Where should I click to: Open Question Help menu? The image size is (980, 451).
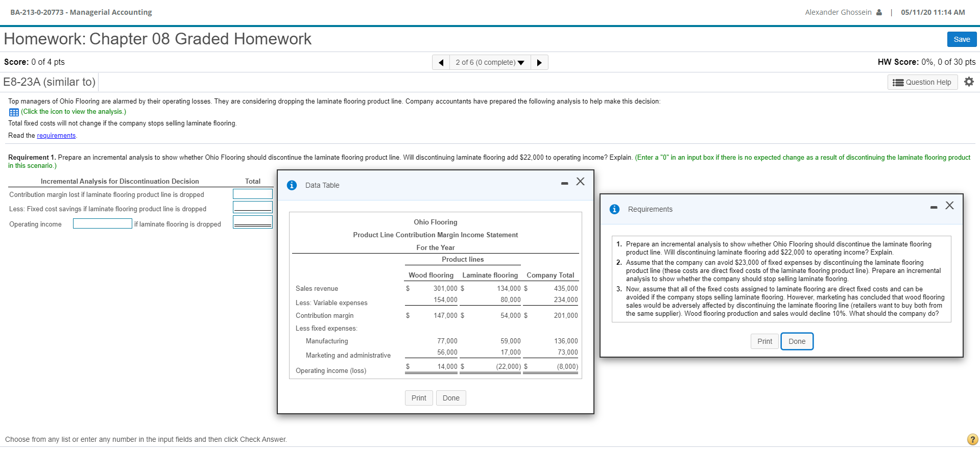click(922, 82)
